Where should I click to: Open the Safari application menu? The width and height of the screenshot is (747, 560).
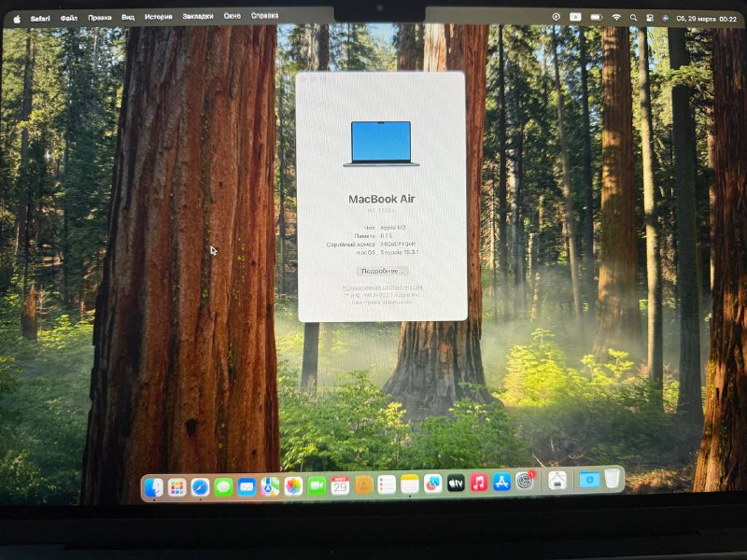pos(40,19)
